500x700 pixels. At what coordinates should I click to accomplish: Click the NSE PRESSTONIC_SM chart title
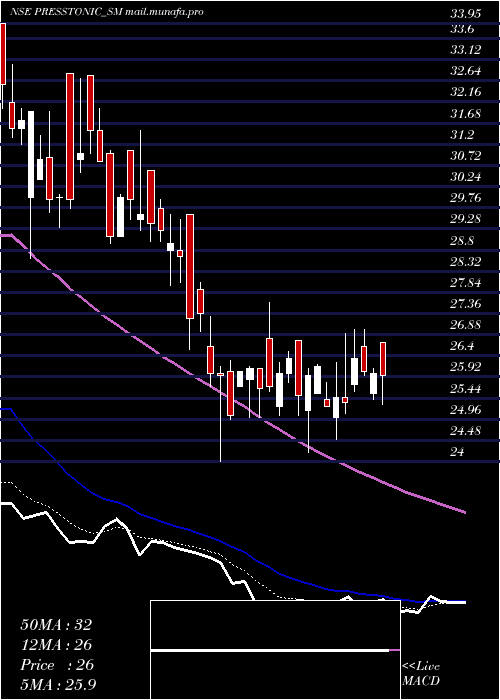click(x=66, y=12)
